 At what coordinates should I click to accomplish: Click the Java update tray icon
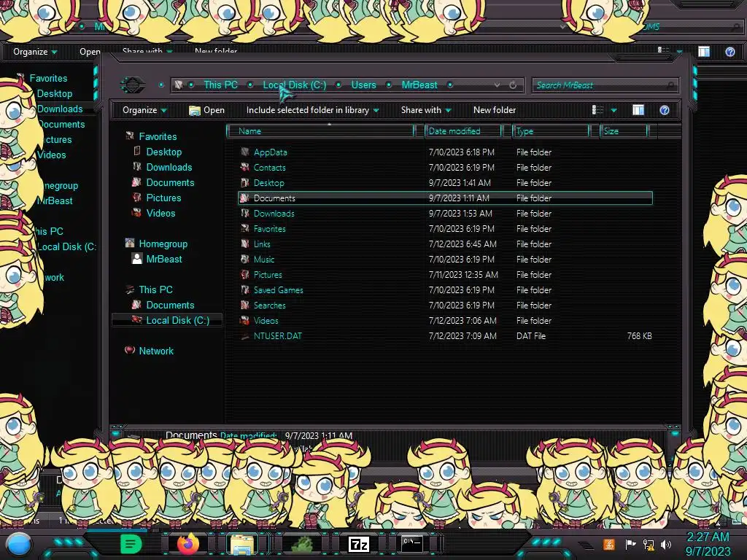[x=609, y=544]
